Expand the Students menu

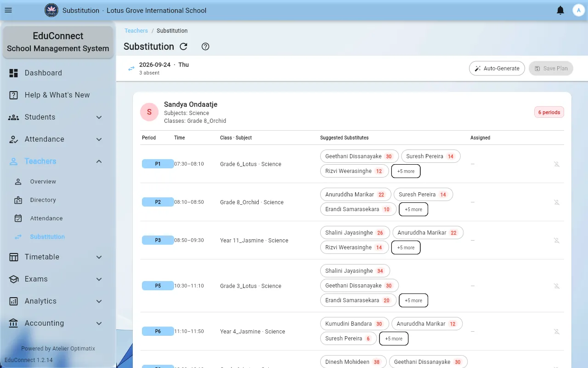click(x=58, y=117)
